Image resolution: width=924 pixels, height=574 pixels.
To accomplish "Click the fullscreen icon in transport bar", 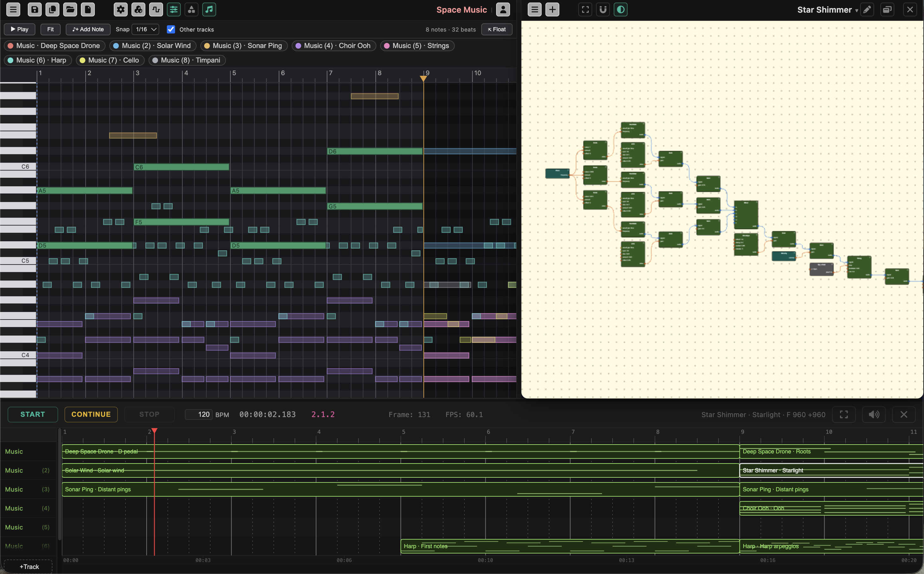I will tap(844, 414).
